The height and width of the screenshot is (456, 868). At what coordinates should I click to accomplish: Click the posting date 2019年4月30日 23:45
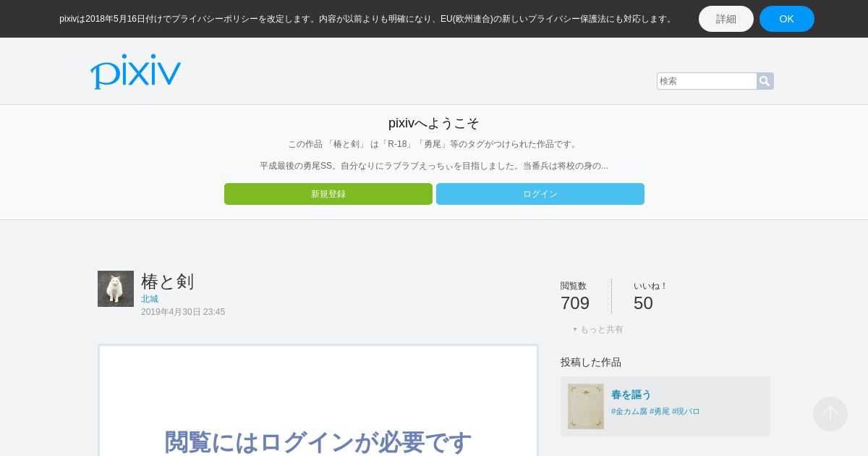click(x=183, y=312)
